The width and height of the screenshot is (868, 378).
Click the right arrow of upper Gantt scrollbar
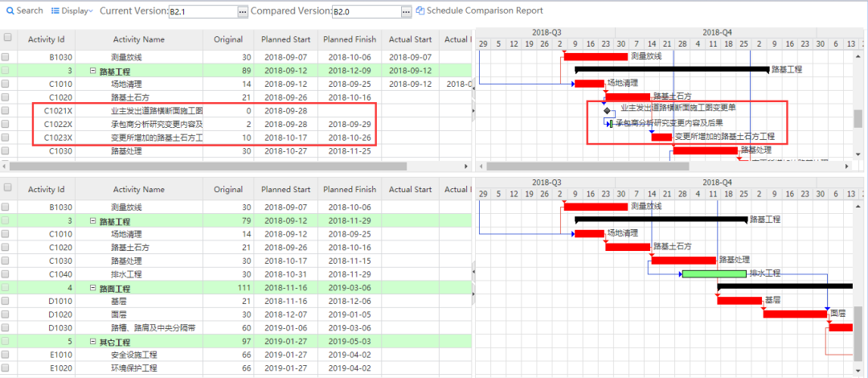point(846,166)
